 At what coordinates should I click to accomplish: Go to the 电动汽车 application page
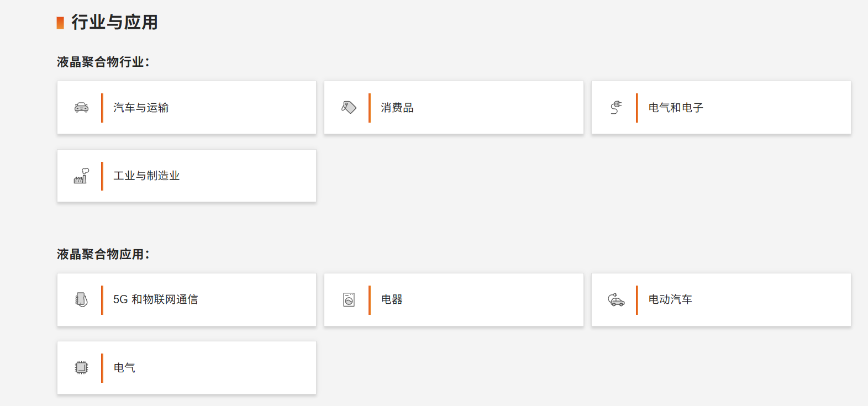670,299
